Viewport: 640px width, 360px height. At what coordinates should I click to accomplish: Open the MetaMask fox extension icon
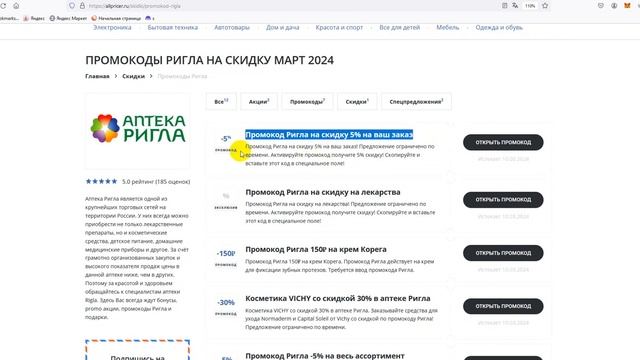click(627, 6)
